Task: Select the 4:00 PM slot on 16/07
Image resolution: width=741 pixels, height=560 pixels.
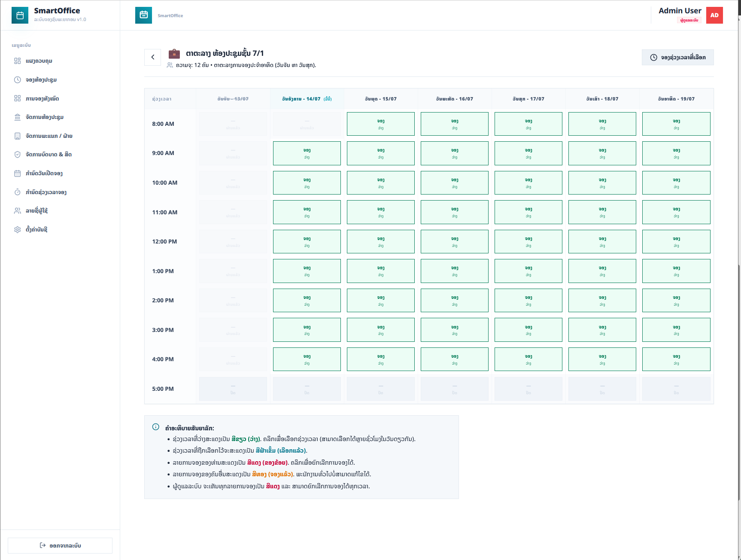Action: pyautogui.click(x=455, y=359)
